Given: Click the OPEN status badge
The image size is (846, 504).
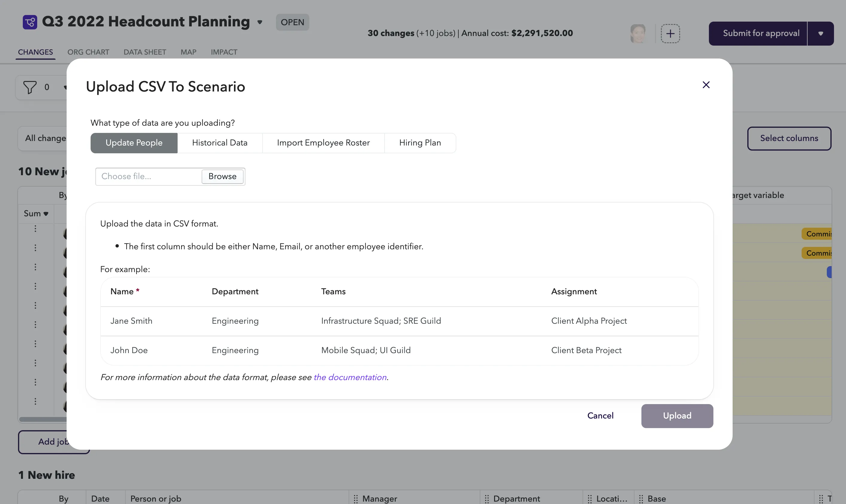Looking at the screenshot, I should (x=292, y=22).
